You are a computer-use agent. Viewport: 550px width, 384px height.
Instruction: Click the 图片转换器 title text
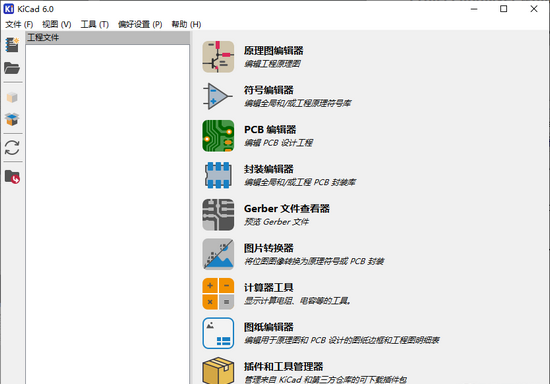coord(269,248)
